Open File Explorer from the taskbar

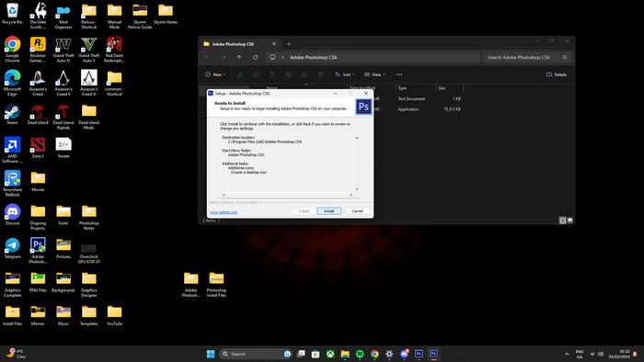pos(345,354)
